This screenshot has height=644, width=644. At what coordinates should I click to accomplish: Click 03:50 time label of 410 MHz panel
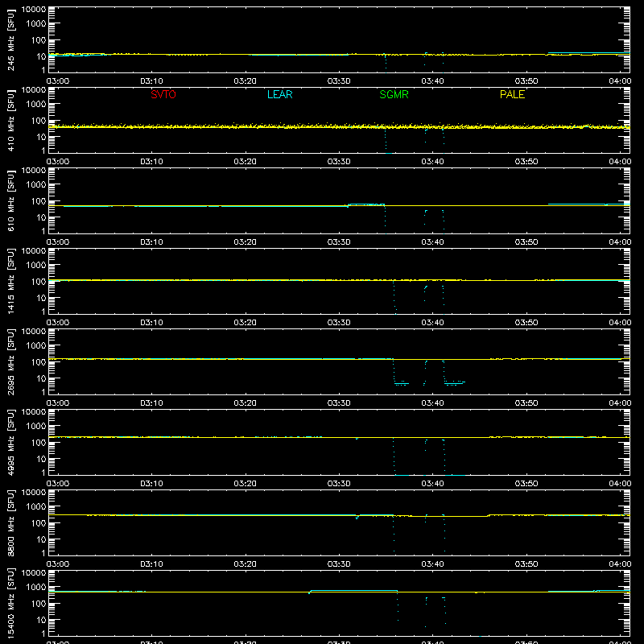click(x=526, y=162)
